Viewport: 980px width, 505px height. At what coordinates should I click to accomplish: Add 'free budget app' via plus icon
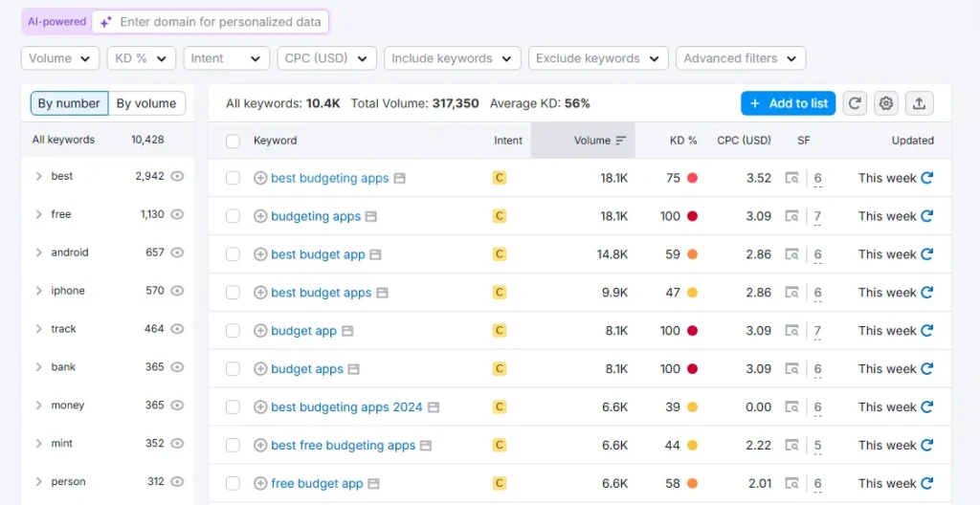[x=260, y=483]
